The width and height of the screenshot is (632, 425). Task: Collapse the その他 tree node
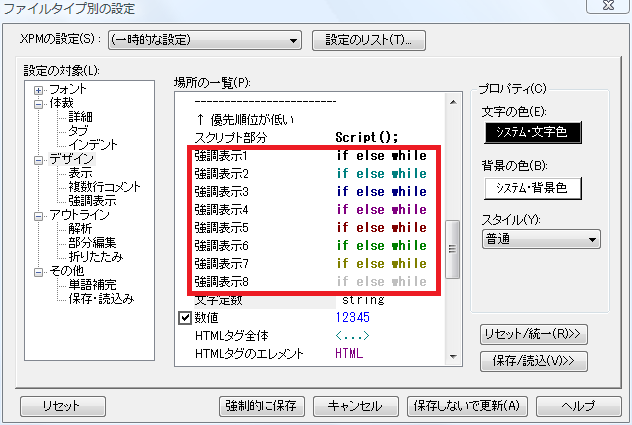(x=38, y=272)
